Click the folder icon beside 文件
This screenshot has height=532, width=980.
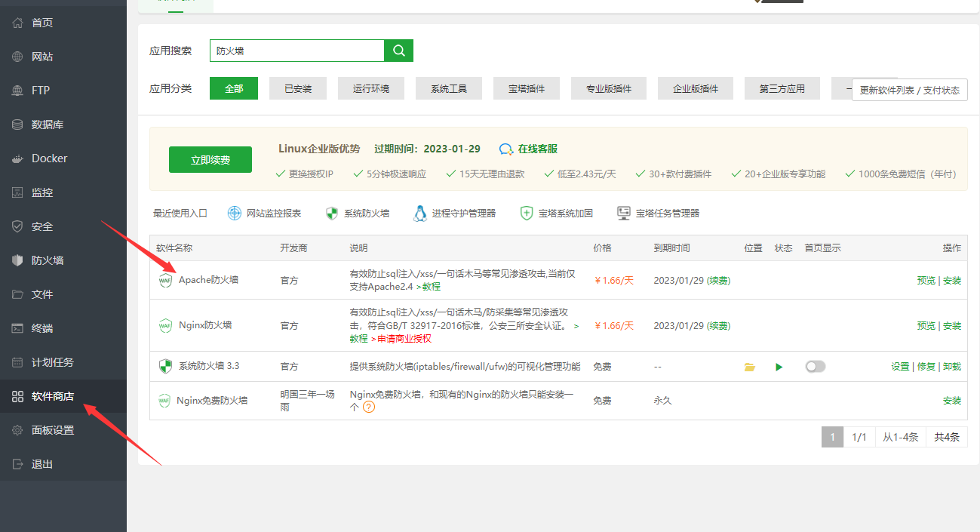[18, 294]
